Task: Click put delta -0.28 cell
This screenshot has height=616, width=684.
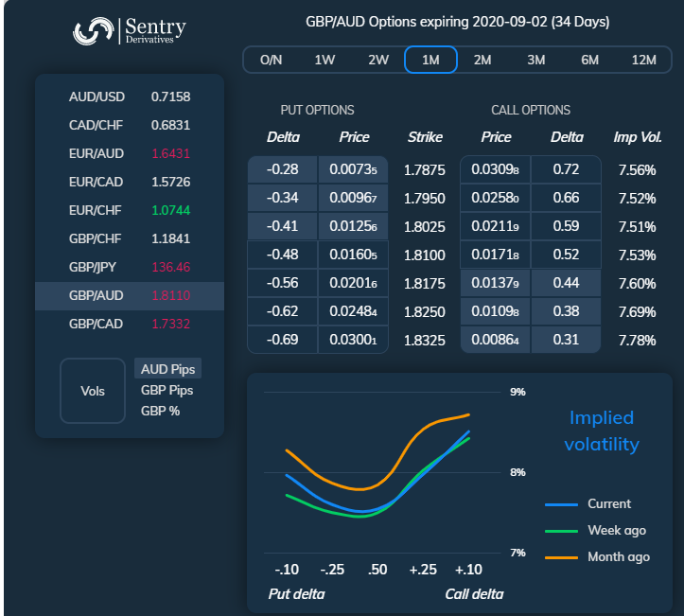Action: pos(282,169)
